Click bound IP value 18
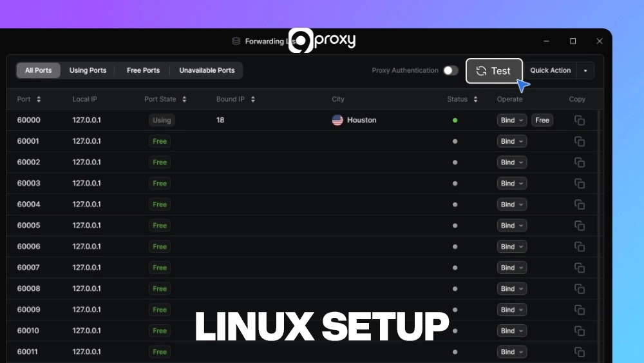 pos(220,120)
